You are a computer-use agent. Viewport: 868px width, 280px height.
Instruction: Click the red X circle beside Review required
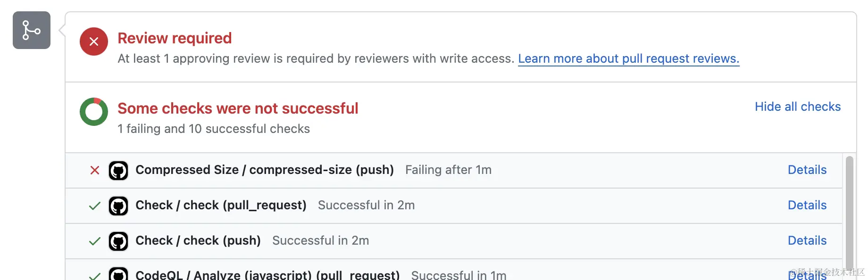[93, 41]
